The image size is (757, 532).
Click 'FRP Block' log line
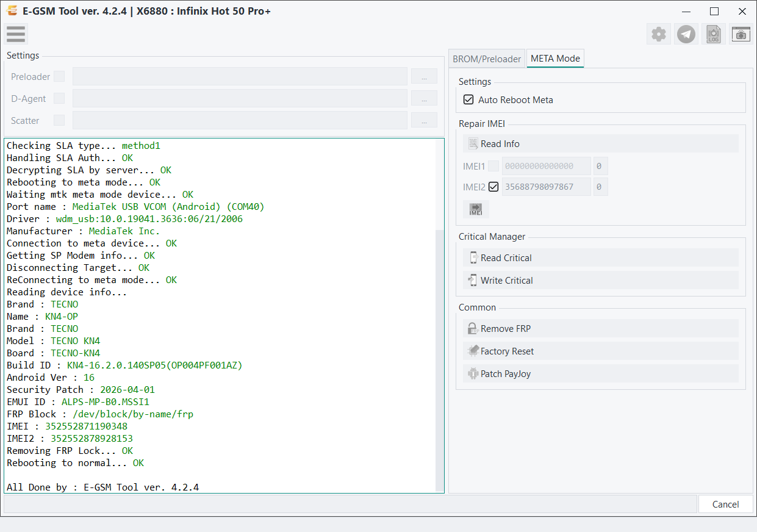pyautogui.click(x=100, y=414)
